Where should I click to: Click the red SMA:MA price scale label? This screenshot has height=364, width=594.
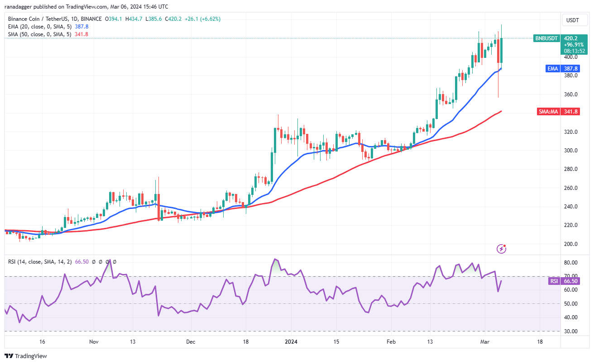point(549,111)
